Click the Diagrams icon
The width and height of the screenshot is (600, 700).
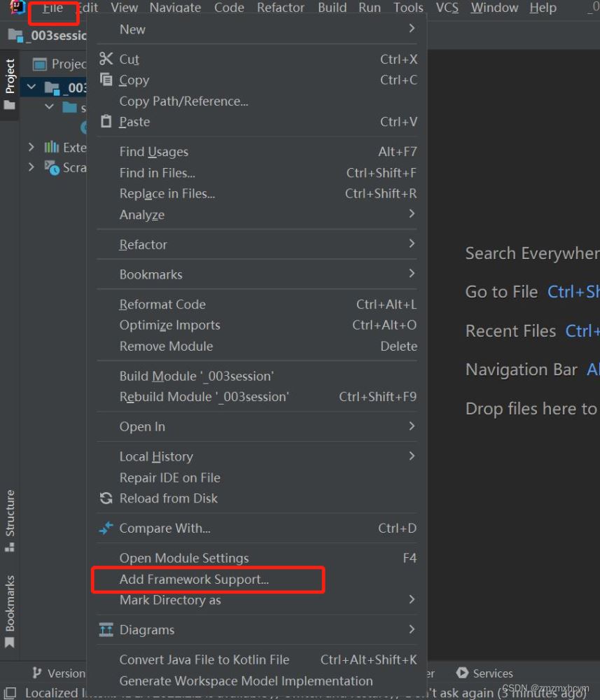(x=106, y=630)
